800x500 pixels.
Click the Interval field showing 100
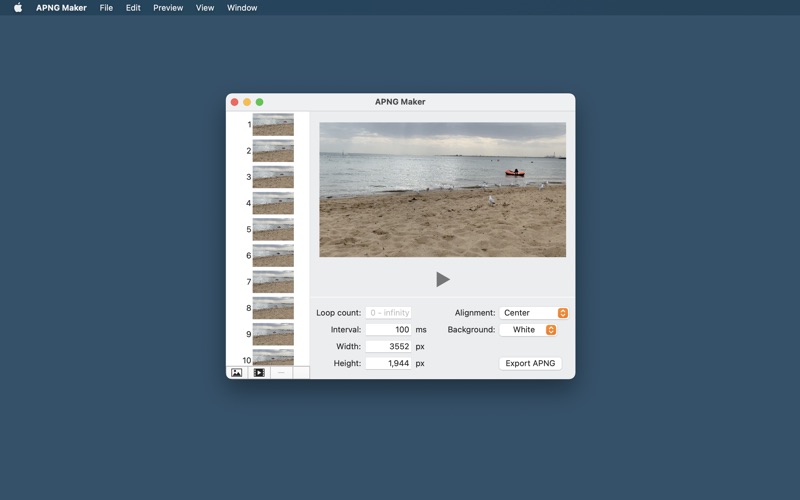388,330
